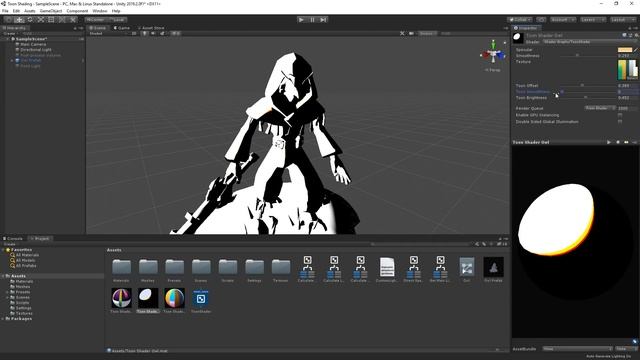Image resolution: width=640 pixels, height=360 pixels.
Task: Select the ToonShader shader graph asset
Action: [200, 298]
